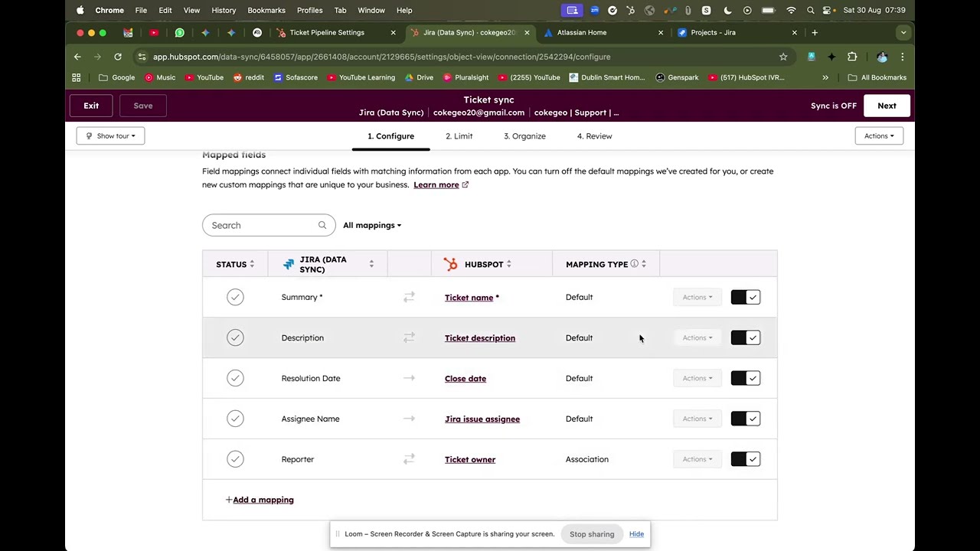Disable the Summary mapping toggle
This screenshot has width=980, height=551.
click(746, 297)
